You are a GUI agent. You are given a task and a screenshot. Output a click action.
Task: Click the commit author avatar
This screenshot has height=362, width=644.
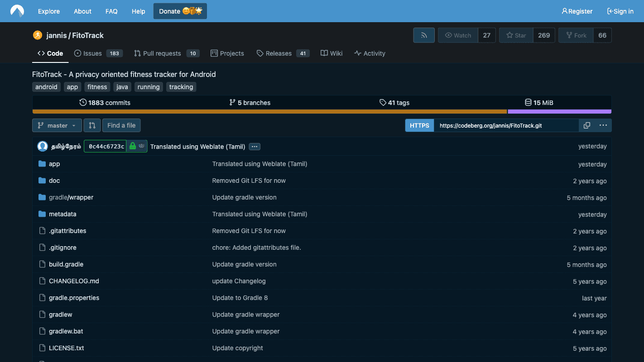[x=43, y=146]
